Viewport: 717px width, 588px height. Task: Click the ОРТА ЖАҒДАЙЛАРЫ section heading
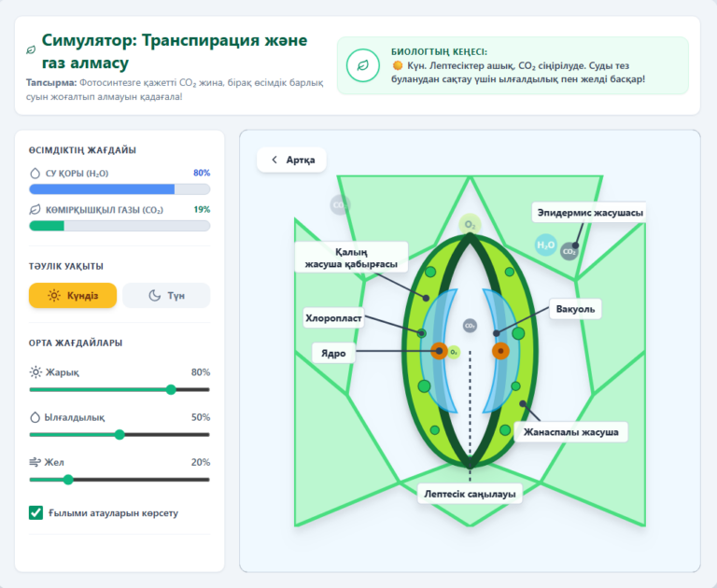coord(76,343)
